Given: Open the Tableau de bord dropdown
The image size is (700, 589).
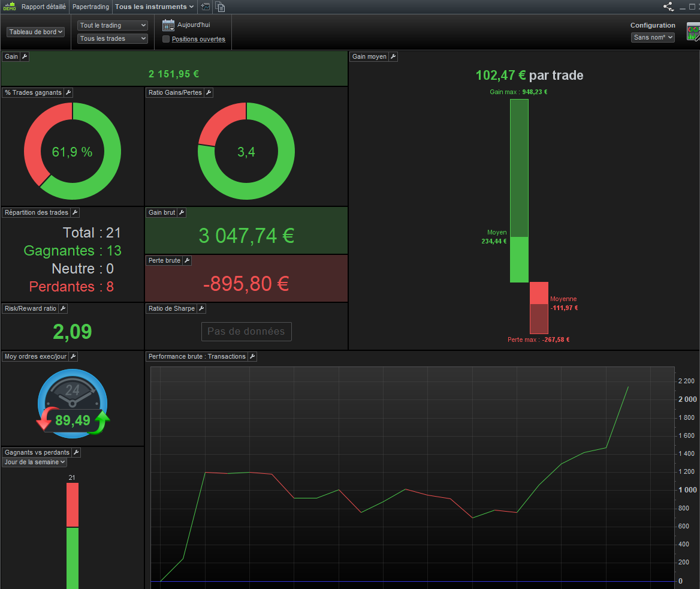Looking at the screenshot, I should 36,32.
